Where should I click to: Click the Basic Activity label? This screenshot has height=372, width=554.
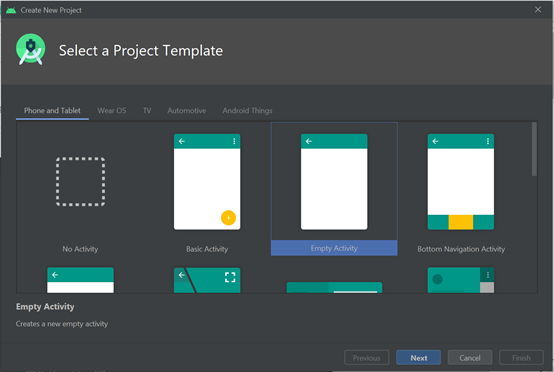[207, 249]
